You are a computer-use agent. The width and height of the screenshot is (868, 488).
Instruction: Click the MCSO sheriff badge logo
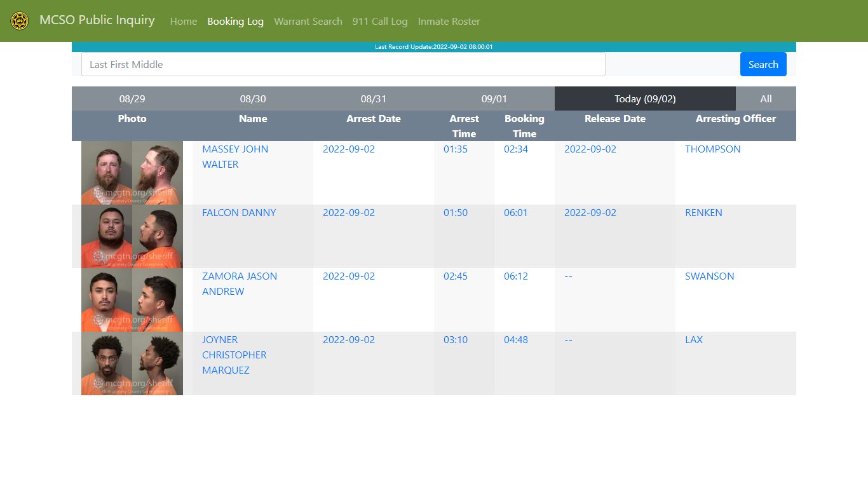pyautogui.click(x=20, y=21)
